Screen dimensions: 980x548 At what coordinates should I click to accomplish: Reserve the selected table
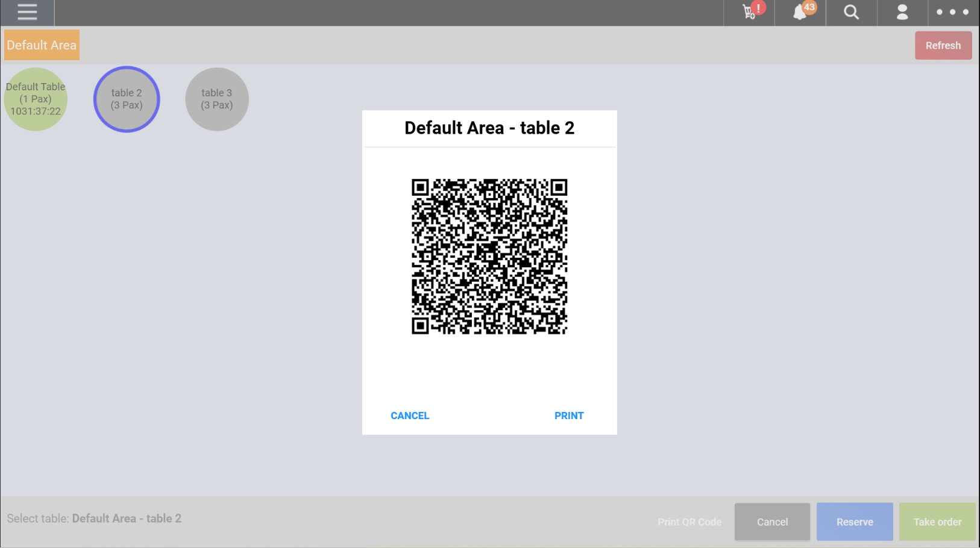point(854,522)
